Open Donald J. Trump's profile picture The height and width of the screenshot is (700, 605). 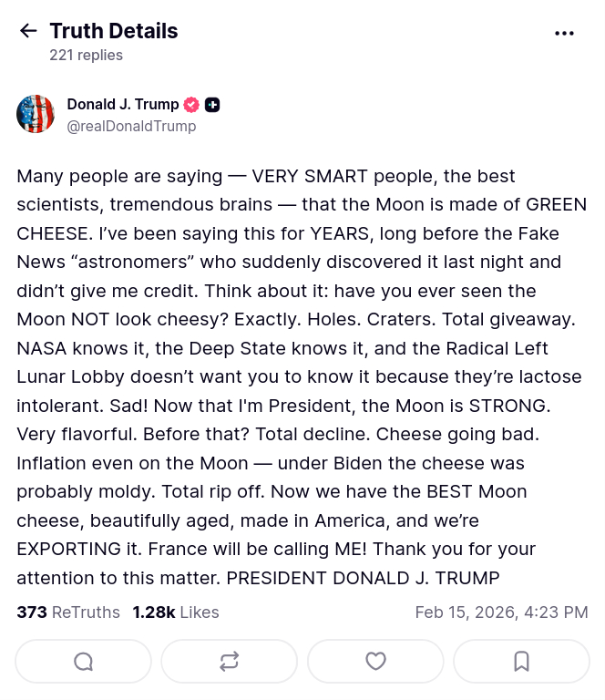pos(36,114)
